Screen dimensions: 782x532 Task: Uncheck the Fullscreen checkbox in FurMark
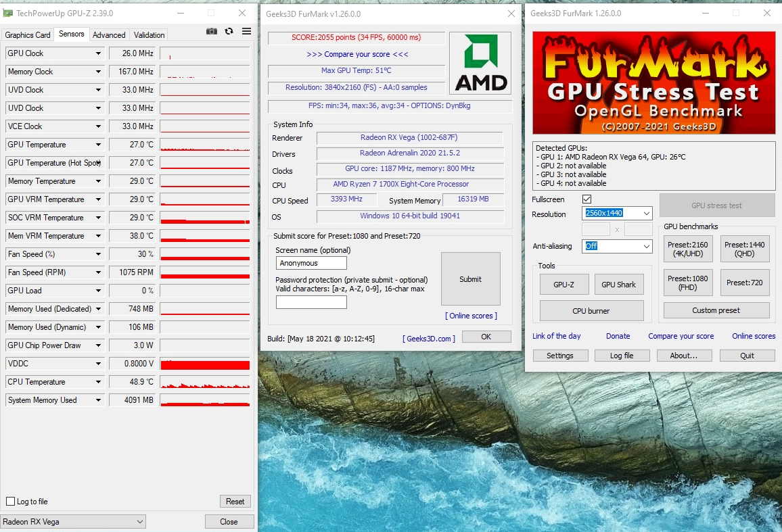pos(587,199)
